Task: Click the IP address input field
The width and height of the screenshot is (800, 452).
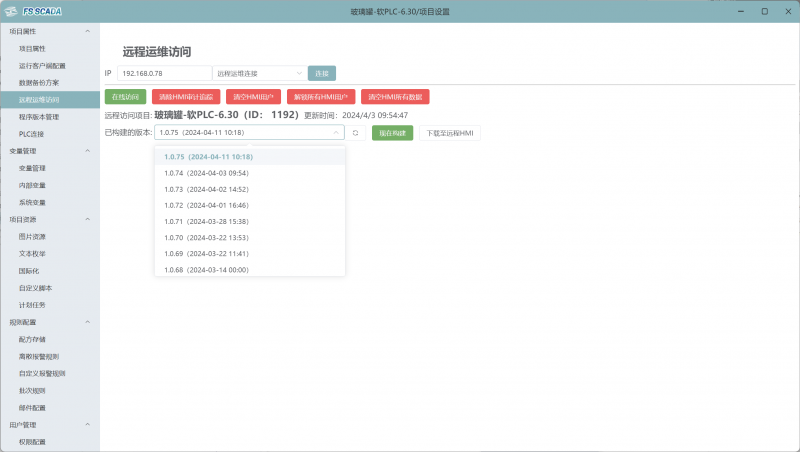Action: point(164,73)
